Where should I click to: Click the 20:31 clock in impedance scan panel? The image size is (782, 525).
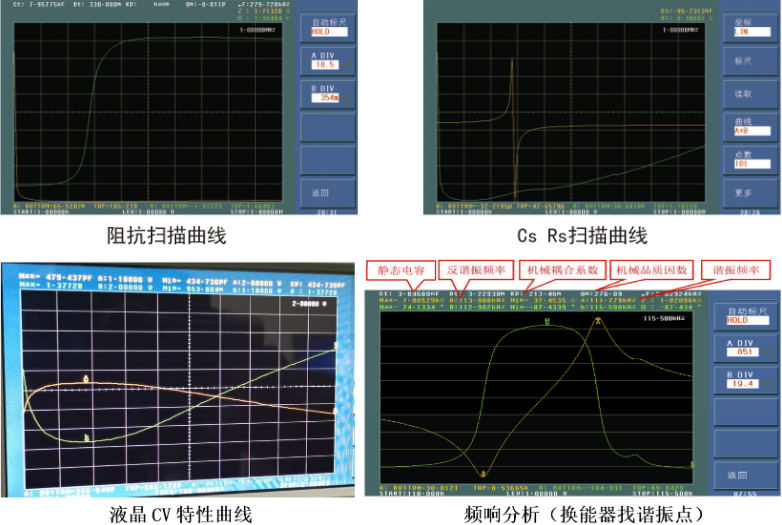click(x=327, y=212)
